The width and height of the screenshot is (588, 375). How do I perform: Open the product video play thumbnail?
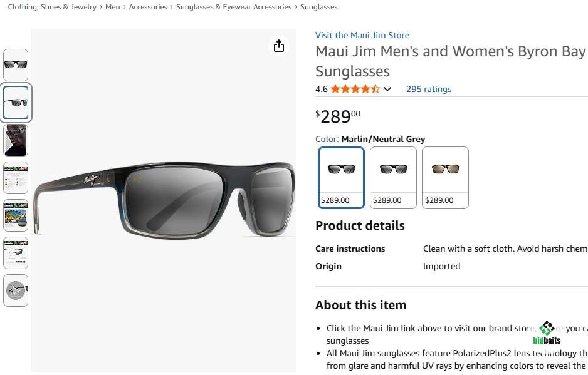point(16,290)
